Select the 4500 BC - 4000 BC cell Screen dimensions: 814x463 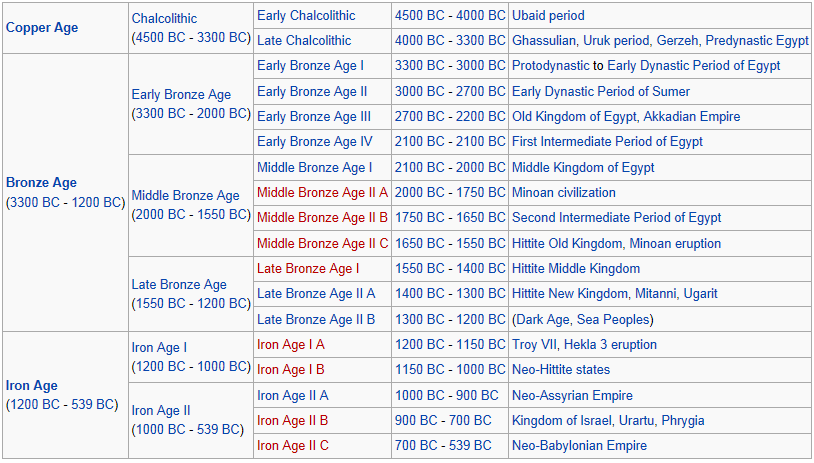[x=450, y=16]
